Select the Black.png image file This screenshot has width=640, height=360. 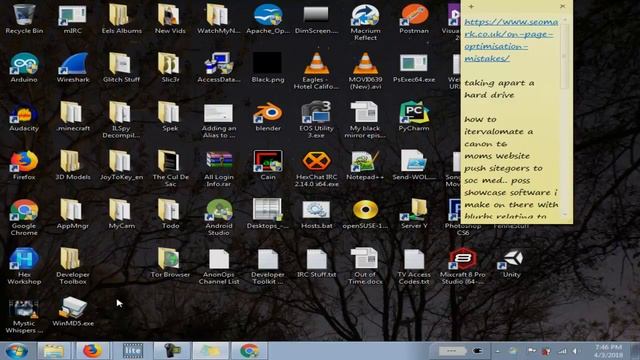pos(268,67)
